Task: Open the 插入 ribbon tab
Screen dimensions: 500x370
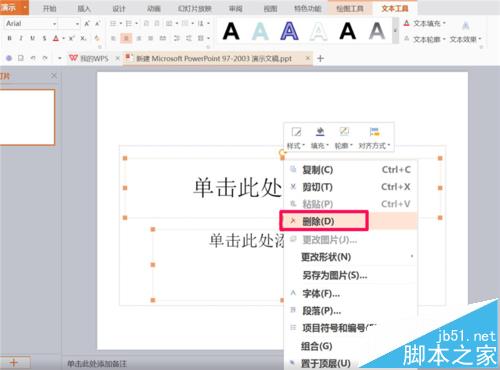Action: pos(84,8)
